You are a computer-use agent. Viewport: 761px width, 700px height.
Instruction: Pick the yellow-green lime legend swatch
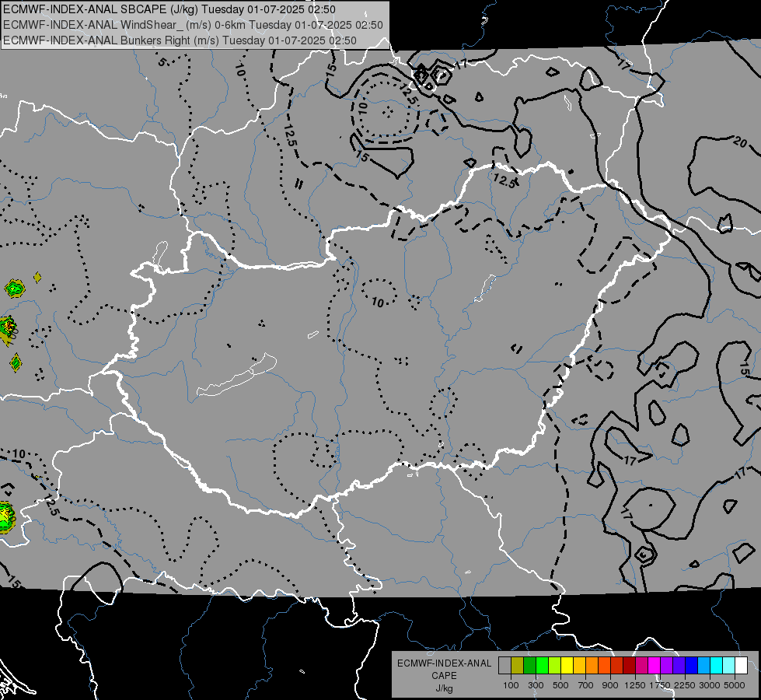coord(555,665)
